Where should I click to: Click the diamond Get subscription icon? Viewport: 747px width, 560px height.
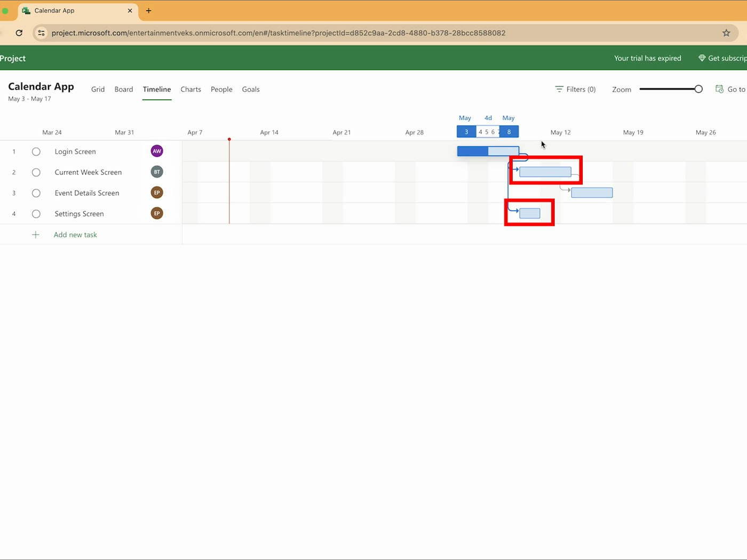pos(702,58)
